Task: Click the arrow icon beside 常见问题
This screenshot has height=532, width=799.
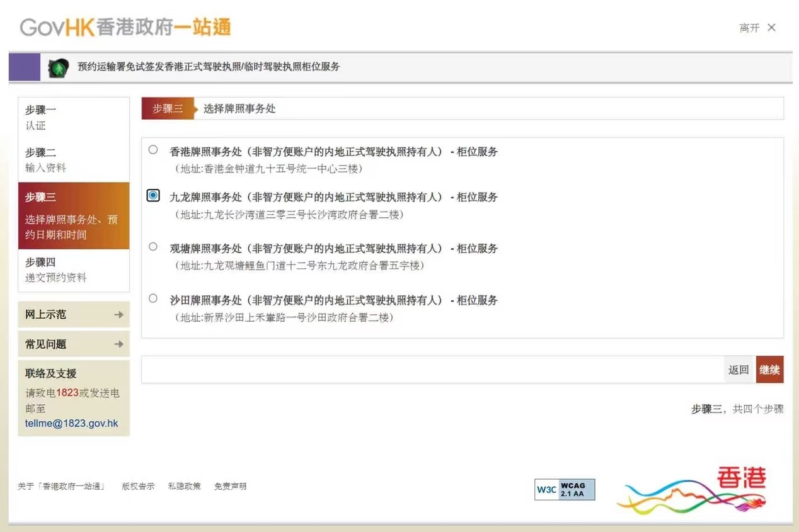Action: [x=118, y=344]
